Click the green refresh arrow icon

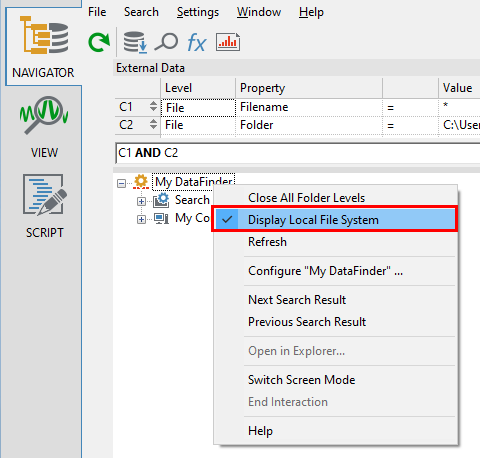click(x=99, y=42)
